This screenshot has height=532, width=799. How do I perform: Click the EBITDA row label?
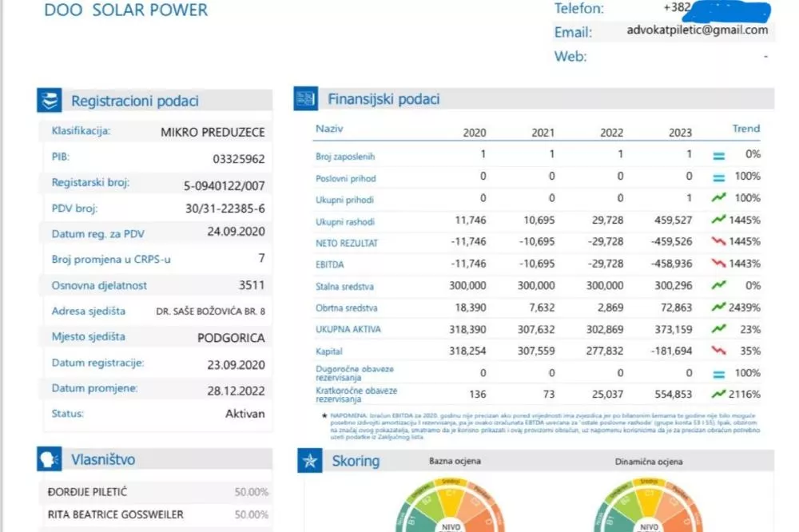pyautogui.click(x=331, y=264)
